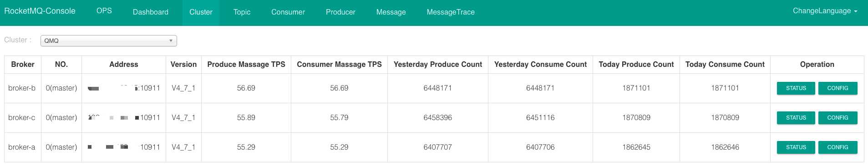Open CONFIG for broker-a
Image resolution: width=868 pixels, height=166 pixels.
(x=838, y=147)
